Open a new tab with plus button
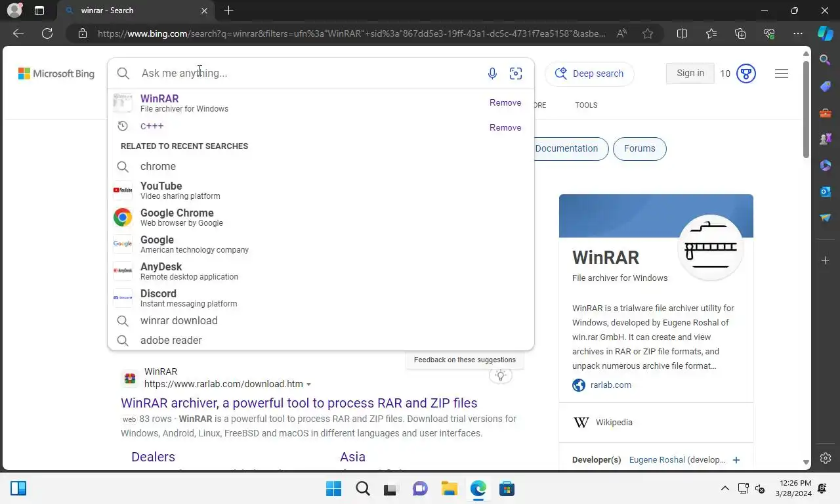Viewport: 840px width, 504px height. pyautogui.click(x=228, y=10)
